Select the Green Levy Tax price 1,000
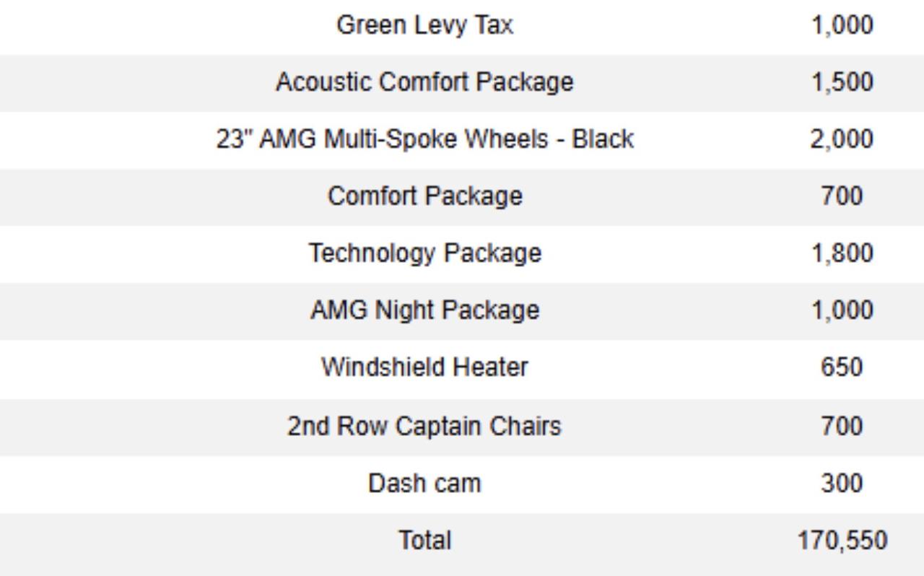The image size is (924, 576). click(841, 25)
